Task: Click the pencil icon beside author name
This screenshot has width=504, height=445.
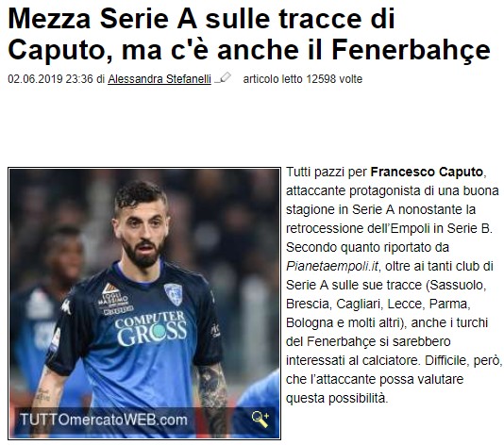Action: pyautogui.click(x=223, y=77)
